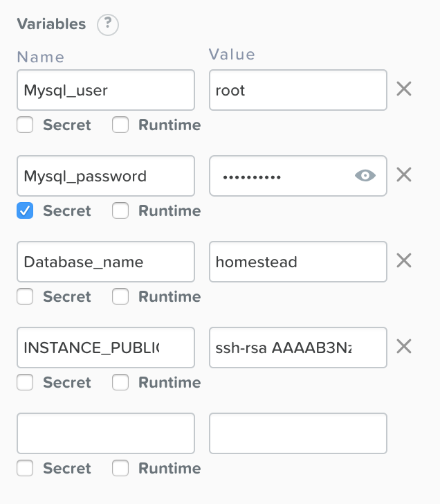Check Secret for the ssh-rsa variable
Image resolution: width=440 pixels, height=504 pixels.
tap(25, 382)
